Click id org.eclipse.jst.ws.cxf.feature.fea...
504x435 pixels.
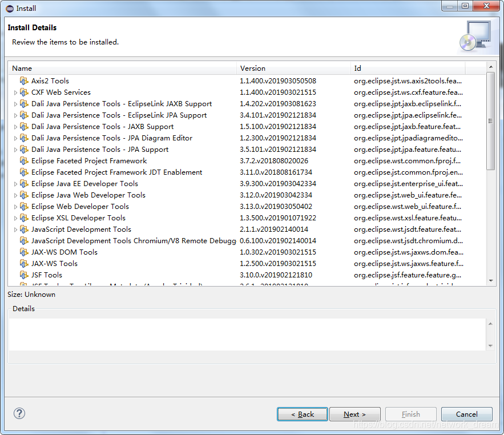[408, 92]
